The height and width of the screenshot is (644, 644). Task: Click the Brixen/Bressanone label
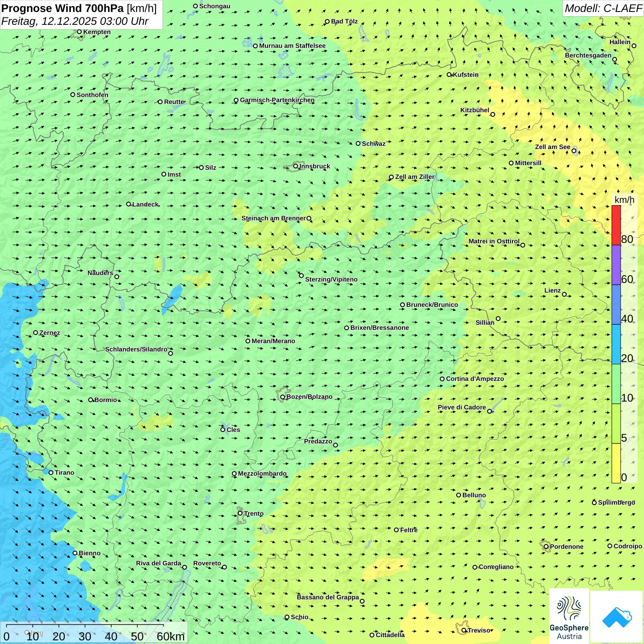click(379, 328)
